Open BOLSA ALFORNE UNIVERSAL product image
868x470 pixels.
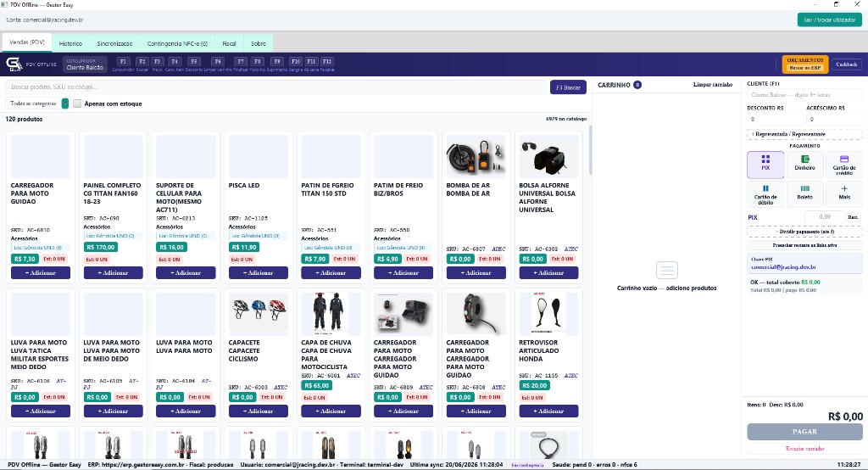click(548, 156)
